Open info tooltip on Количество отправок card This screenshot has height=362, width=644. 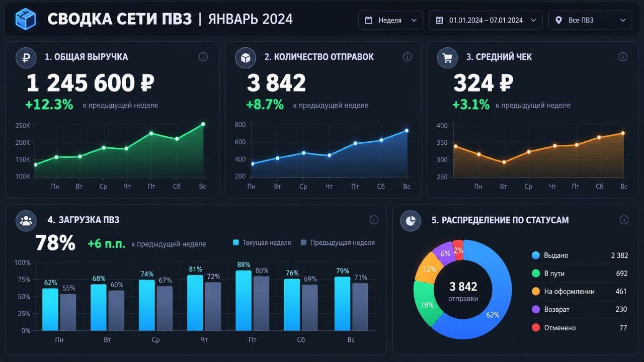coord(408,57)
